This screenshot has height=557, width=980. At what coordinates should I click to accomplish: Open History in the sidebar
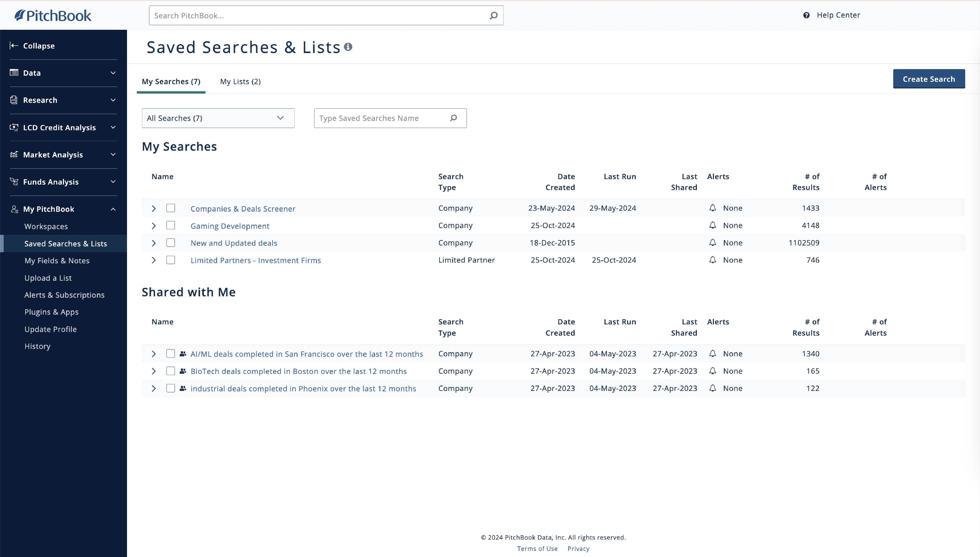[37, 346]
